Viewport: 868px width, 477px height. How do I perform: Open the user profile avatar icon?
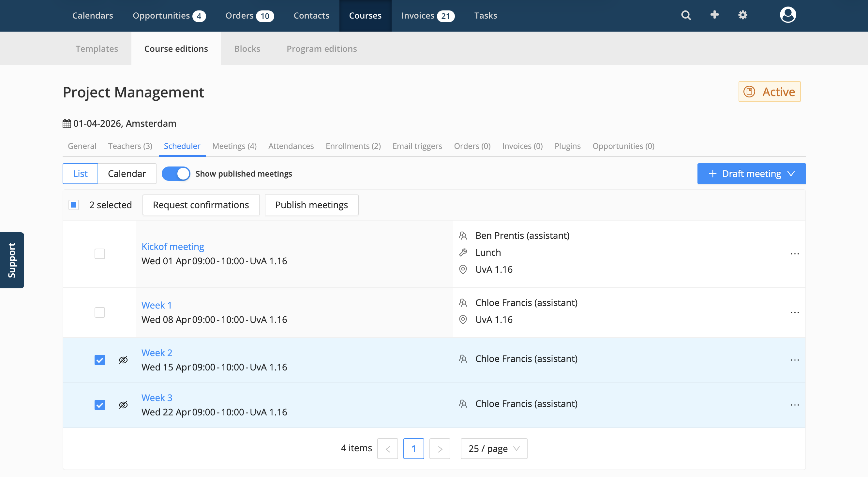(x=788, y=15)
